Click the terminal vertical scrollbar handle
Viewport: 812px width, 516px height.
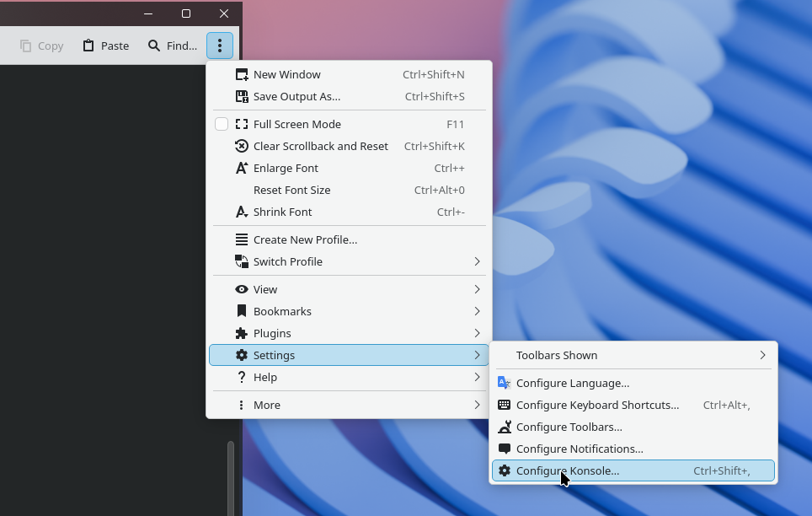(x=231, y=478)
